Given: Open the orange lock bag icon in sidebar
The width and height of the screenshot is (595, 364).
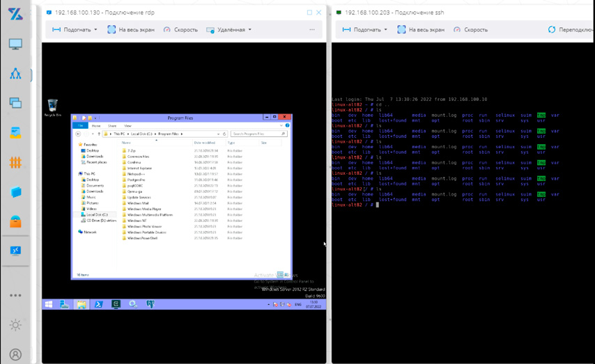Looking at the screenshot, I should point(15,221).
